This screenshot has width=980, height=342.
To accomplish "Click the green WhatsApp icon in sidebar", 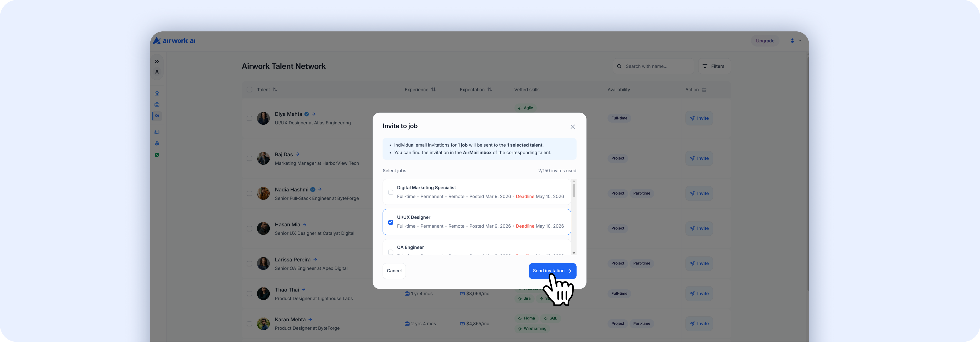I will point(157,155).
